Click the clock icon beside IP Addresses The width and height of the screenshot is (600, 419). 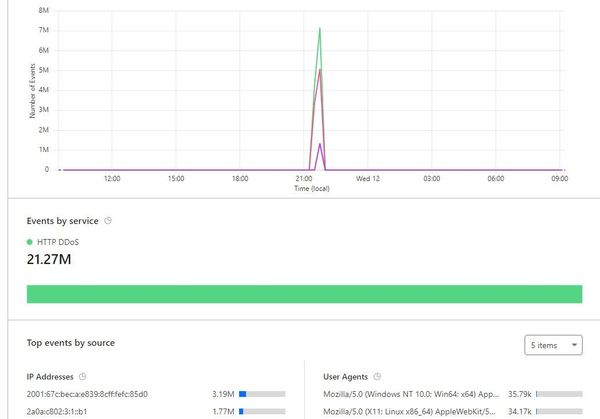[82, 377]
